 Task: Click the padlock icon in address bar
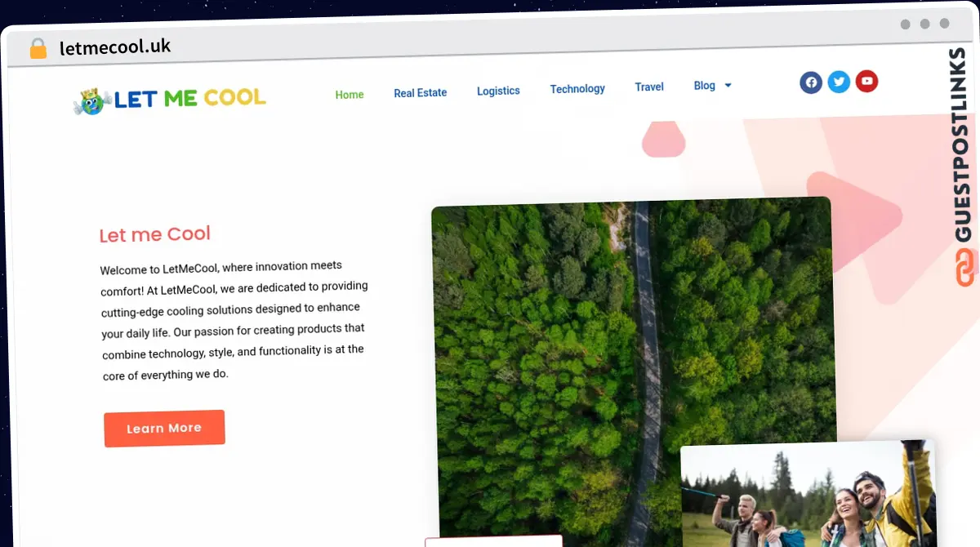tap(38, 48)
